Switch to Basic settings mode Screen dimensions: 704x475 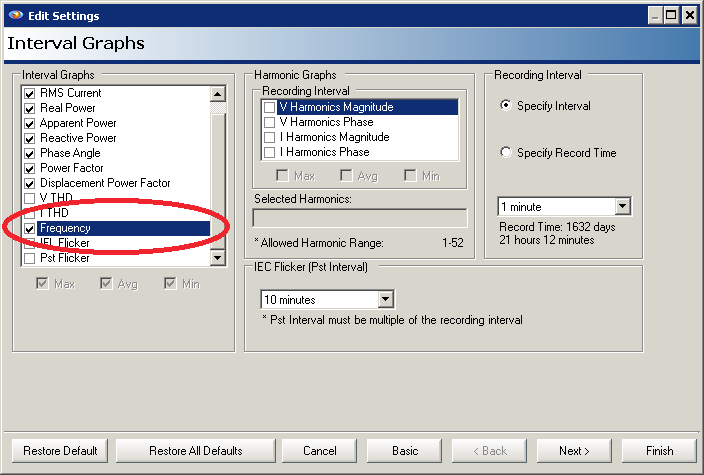[x=405, y=451]
